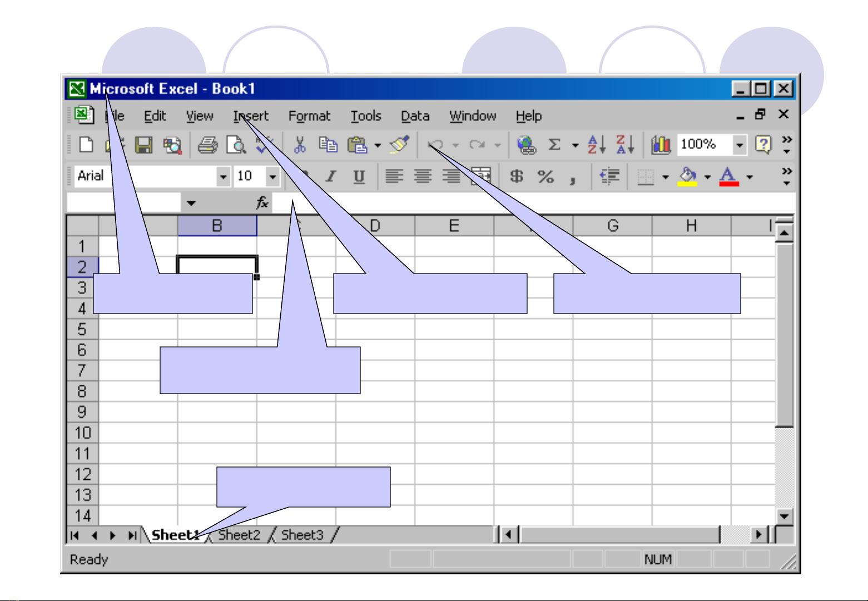Toggle underline formatting

(359, 177)
